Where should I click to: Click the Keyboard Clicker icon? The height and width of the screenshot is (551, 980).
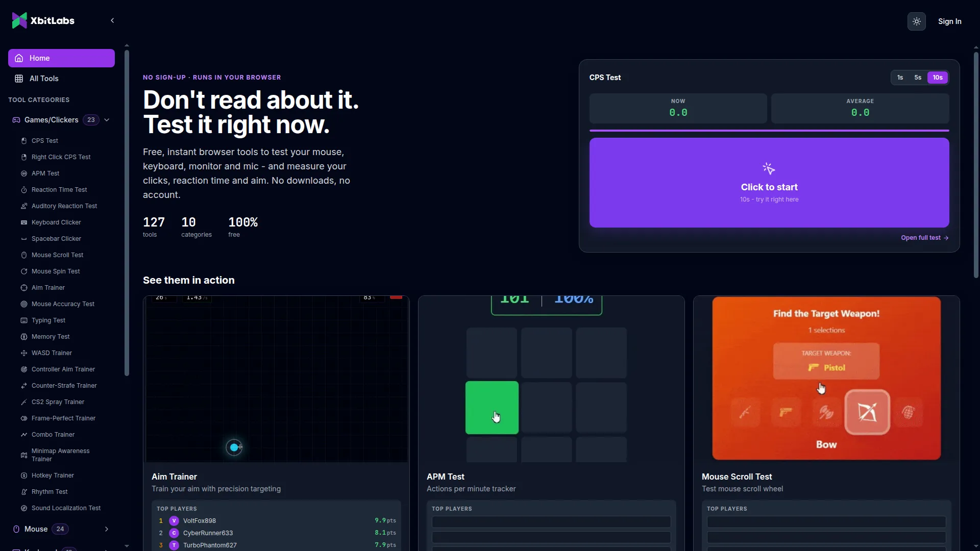pyautogui.click(x=23, y=222)
